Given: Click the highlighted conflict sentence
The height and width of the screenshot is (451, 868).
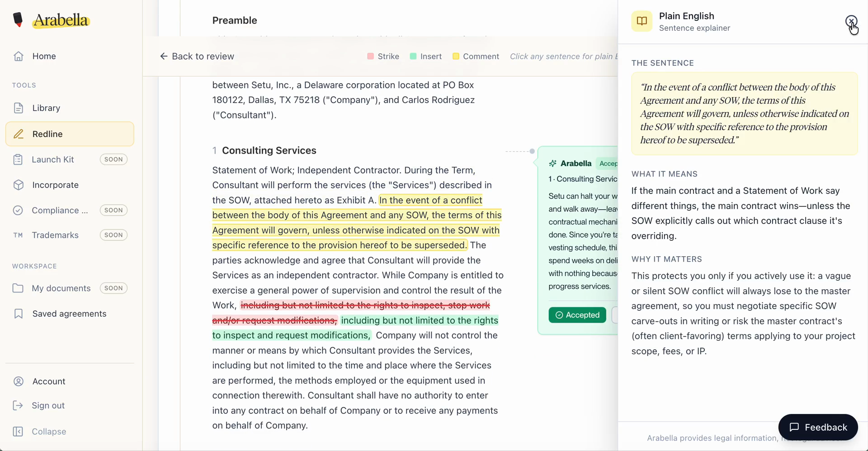Looking at the screenshot, I should (x=357, y=223).
